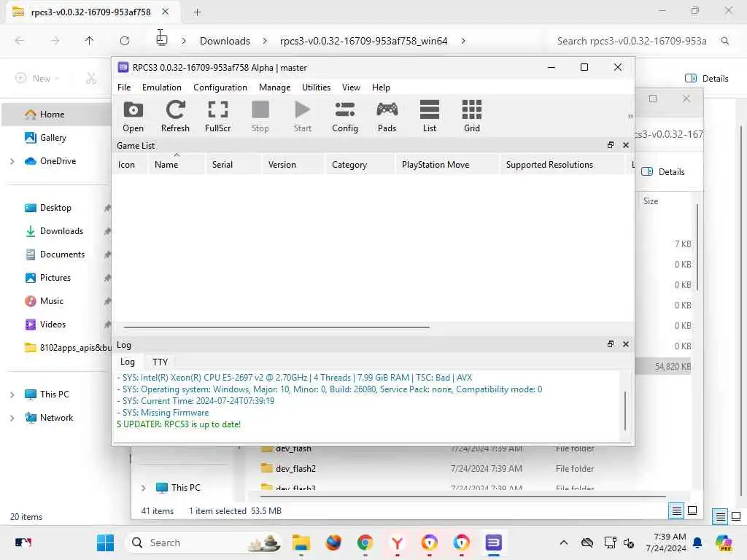This screenshot has width=747, height=560.
Task: Click the taskbar Search box
Action: pos(204,542)
